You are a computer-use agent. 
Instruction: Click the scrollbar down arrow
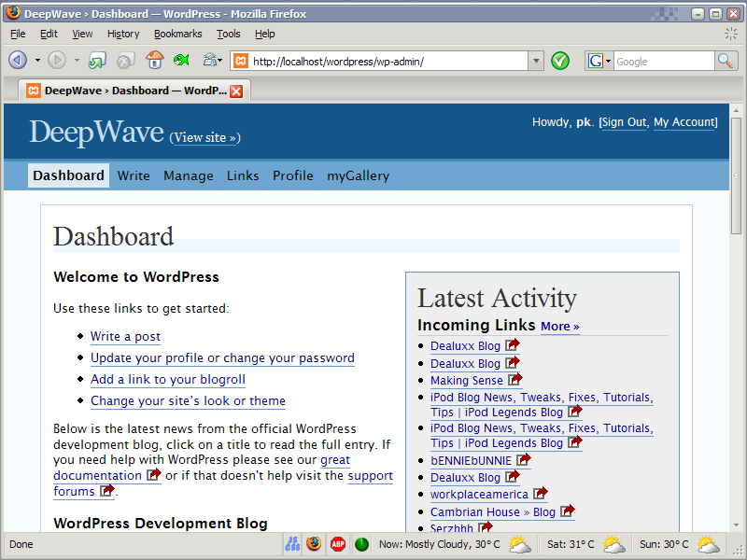coord(736,525)
